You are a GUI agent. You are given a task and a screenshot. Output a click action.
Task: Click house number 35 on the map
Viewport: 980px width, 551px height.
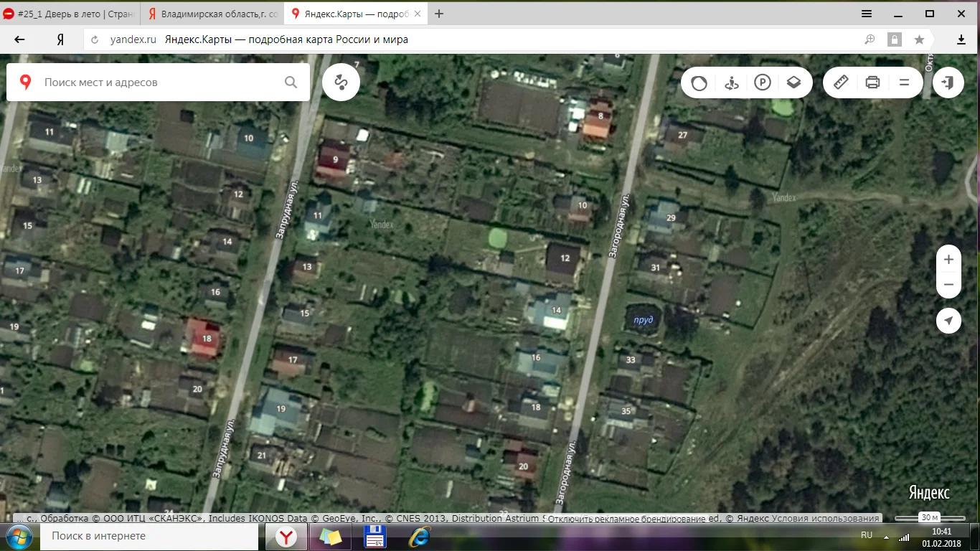coord(626,411)
